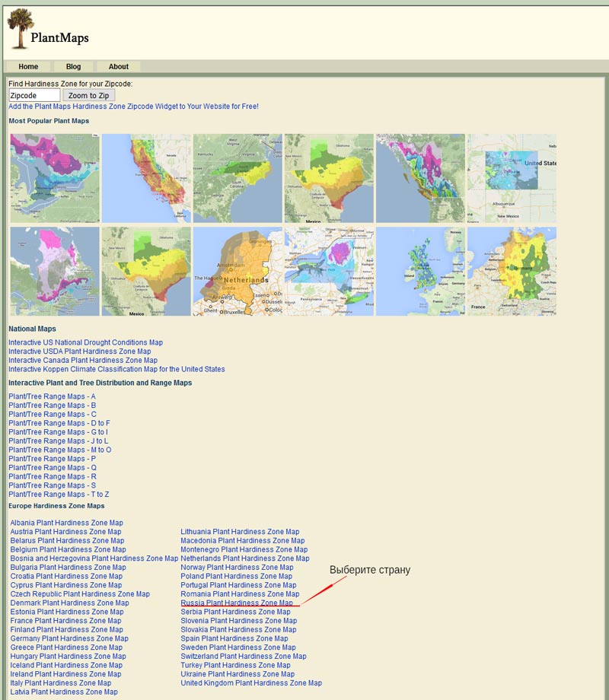Open United Kingdom Plant Hardiness Zone Map
The width and height of the screenshot is (609, 700).
[x=251, y=683]
